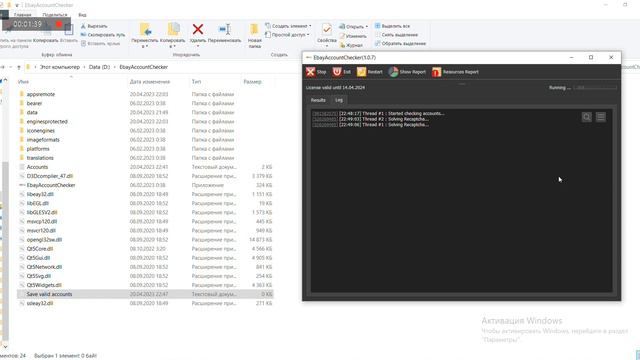Click the red record dot on recorder overlay

tap(59, 24)
